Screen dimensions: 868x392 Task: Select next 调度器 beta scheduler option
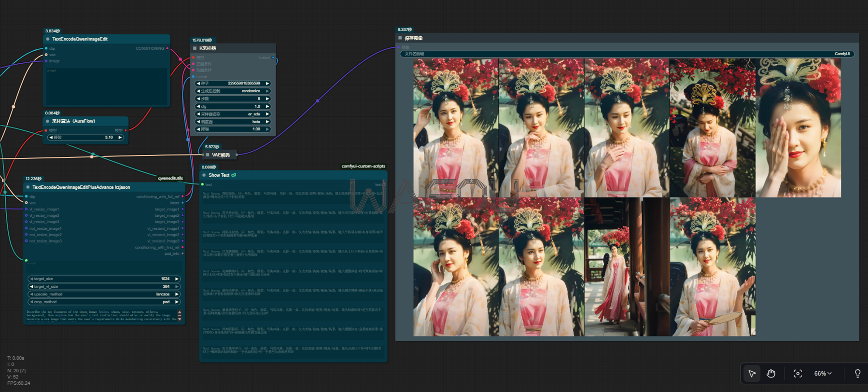click(267, 122)
